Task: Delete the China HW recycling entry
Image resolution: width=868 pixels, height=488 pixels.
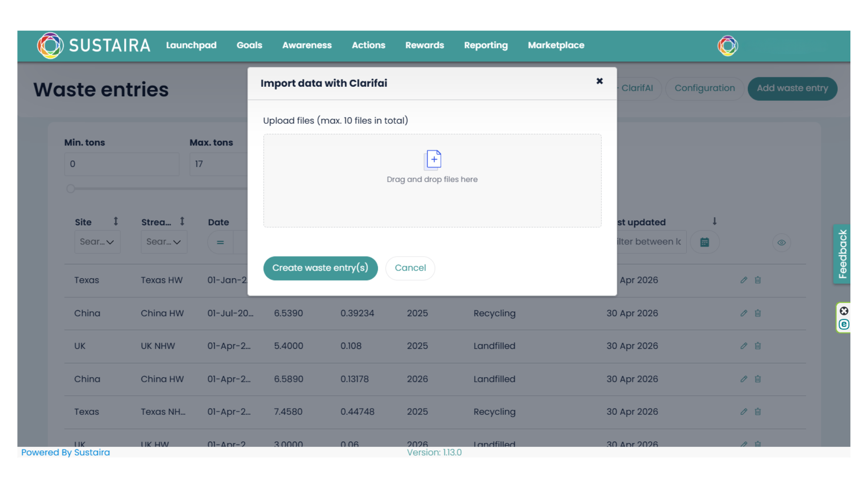Action: point(758,313)
